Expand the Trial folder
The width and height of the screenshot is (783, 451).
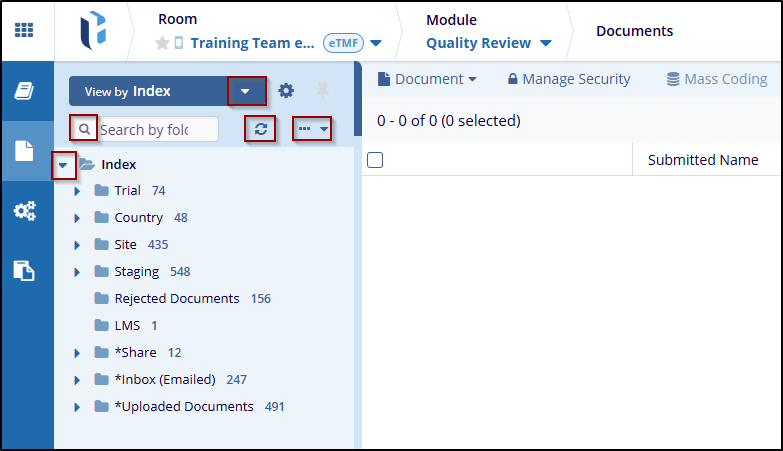coord(77,191)
